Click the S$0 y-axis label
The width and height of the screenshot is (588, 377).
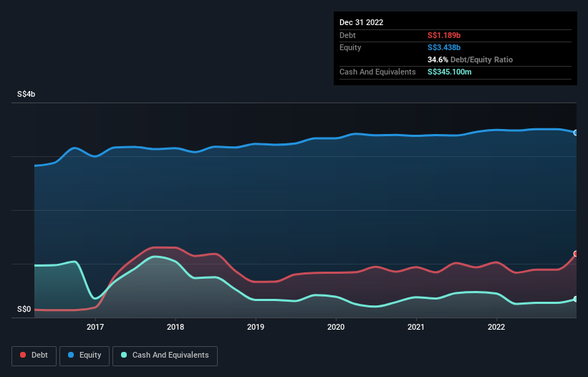[24, 310]
